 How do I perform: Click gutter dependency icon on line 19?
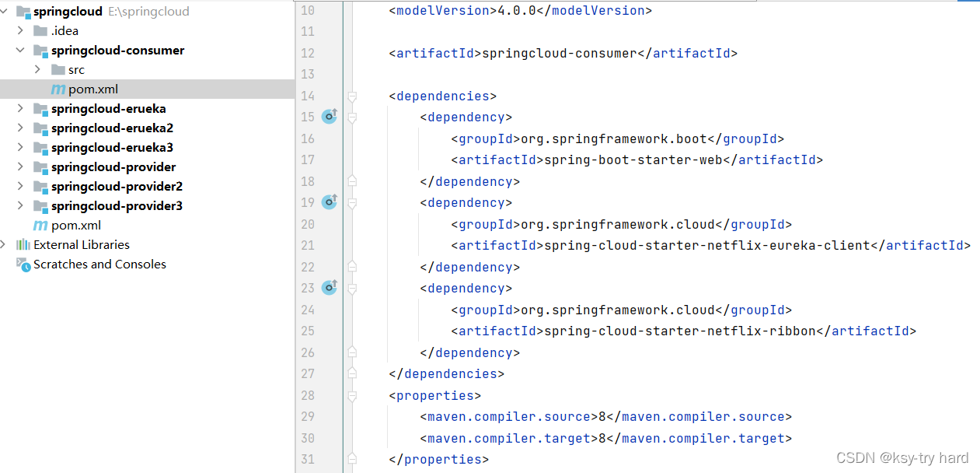330,202
